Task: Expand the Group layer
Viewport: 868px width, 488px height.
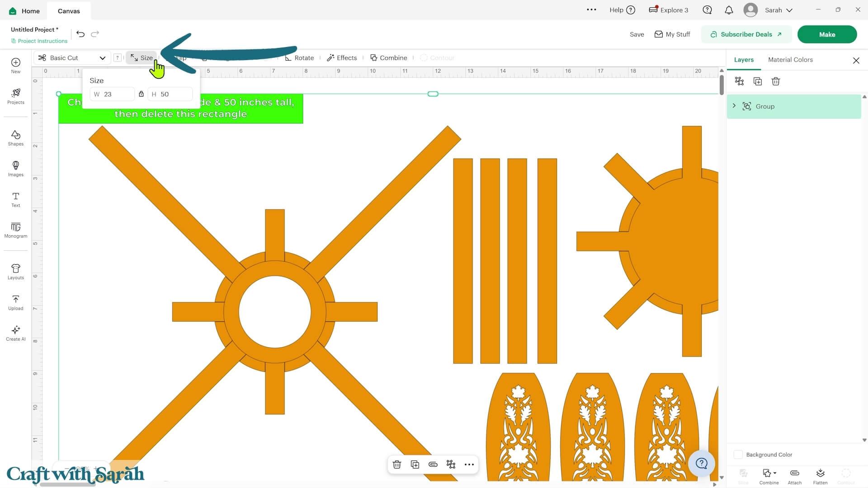Action: click(x=734, y=106)
